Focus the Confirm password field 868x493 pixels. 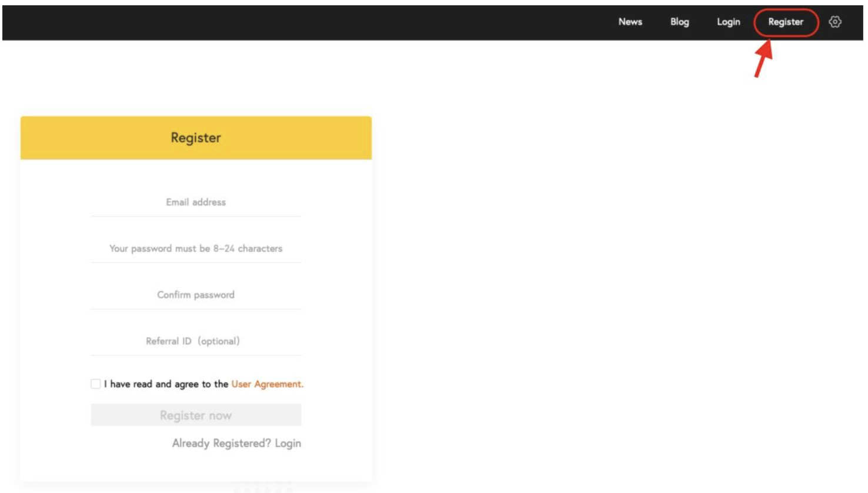click(196, 295)
